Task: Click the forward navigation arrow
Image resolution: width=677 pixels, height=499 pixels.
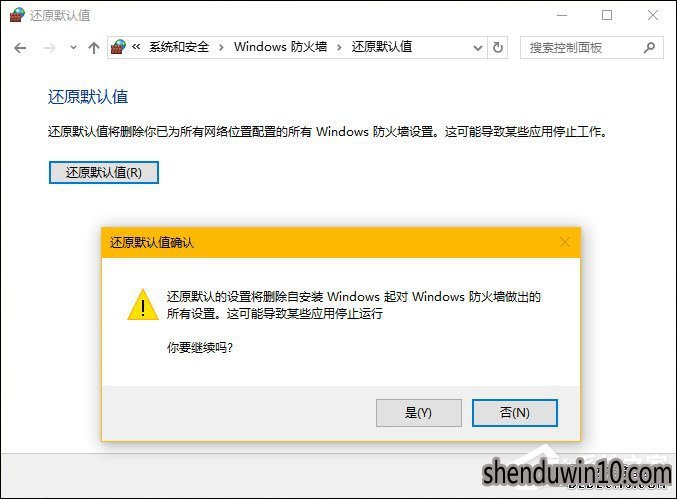Action: click(x=49, y=48)
